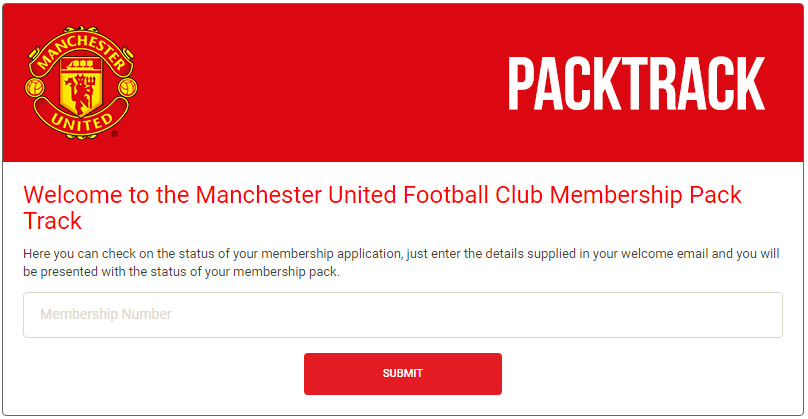The height and width of the screenshot is (419, 808).
Task: Submit the membership number form
Action: 403,374
